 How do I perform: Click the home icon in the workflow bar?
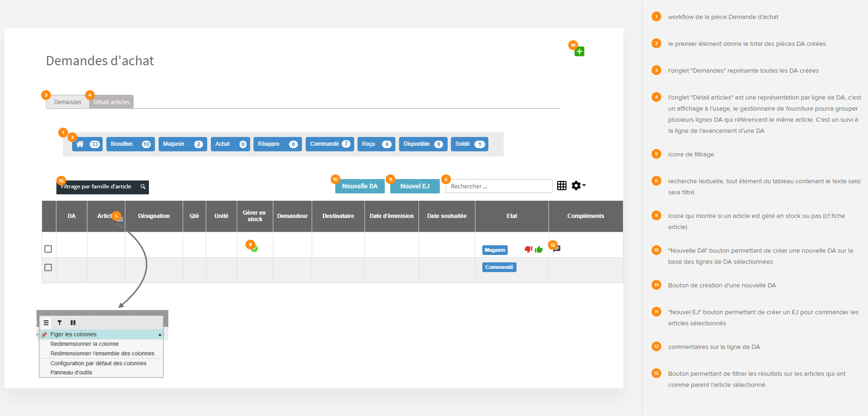coord(80,144)
